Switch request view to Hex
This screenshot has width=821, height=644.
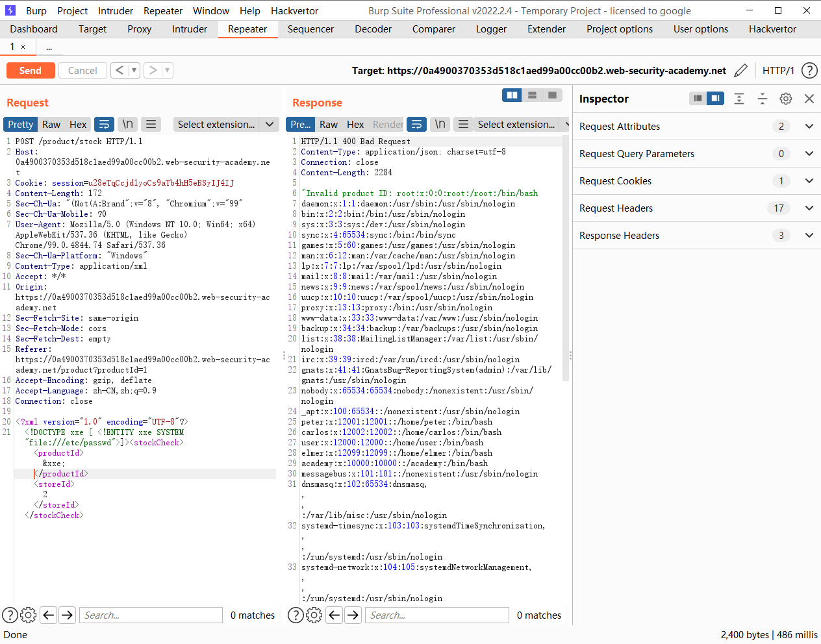(x=78, y=124)
